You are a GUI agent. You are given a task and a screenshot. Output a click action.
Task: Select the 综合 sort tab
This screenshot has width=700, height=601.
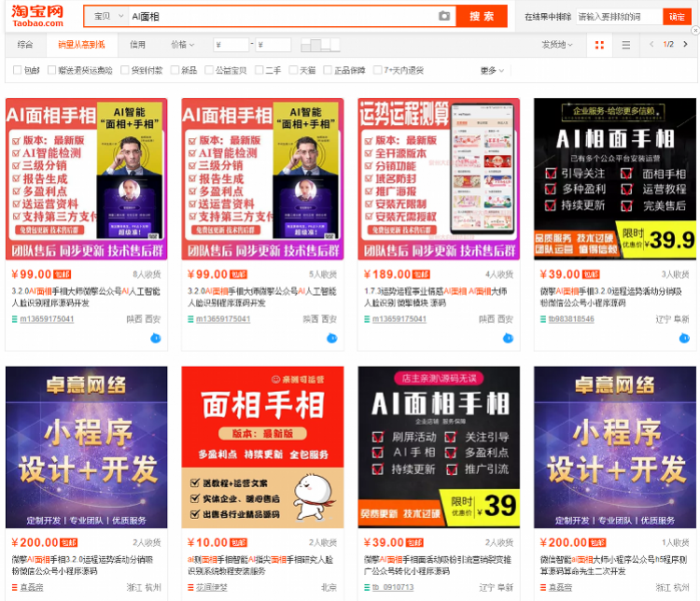[25, 45]
